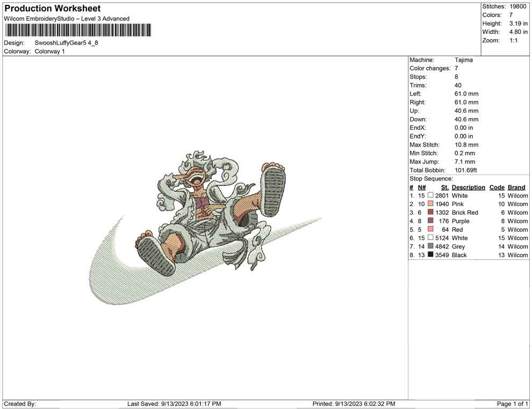Click the Total Bobbin value '101.69ft'
This screenshot has height=409, width=532.
coord(466,170)
